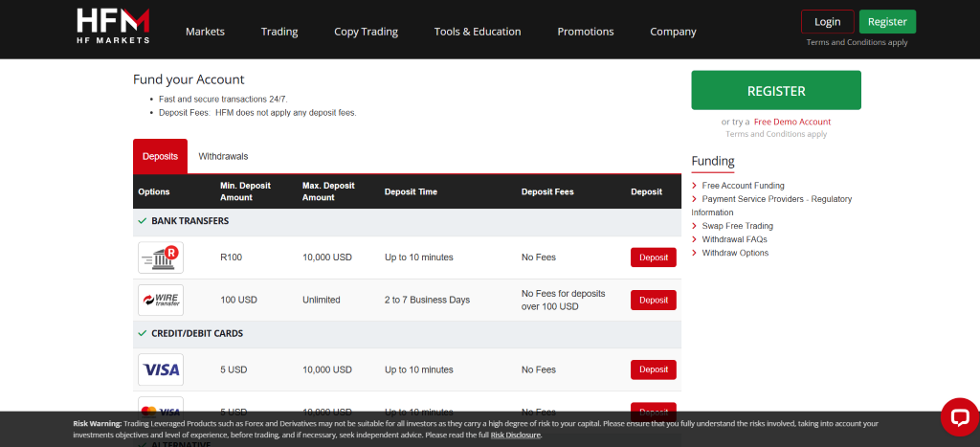Open the Free Account Funding link
This screenshot has height=447, width=980.
743,186
